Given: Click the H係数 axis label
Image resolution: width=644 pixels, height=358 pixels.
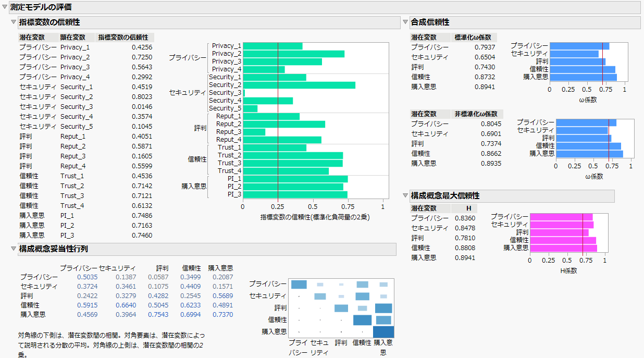Looking at the screenshot, I should (568, 271).
